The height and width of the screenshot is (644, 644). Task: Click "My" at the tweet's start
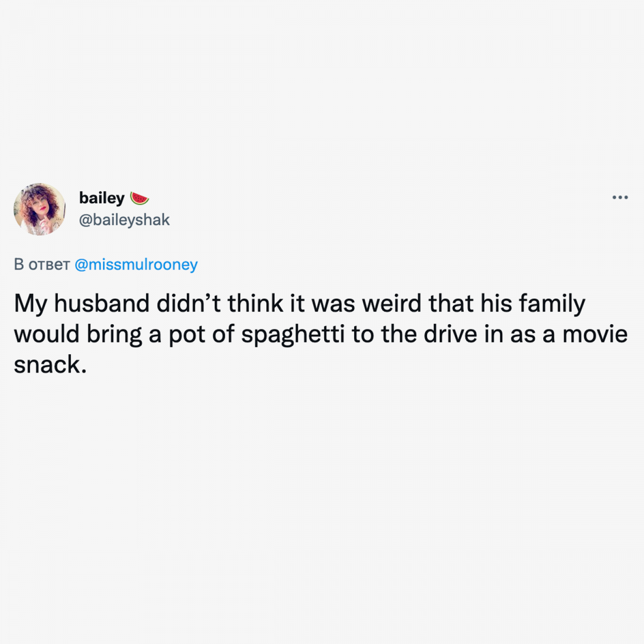coord(30,304)
